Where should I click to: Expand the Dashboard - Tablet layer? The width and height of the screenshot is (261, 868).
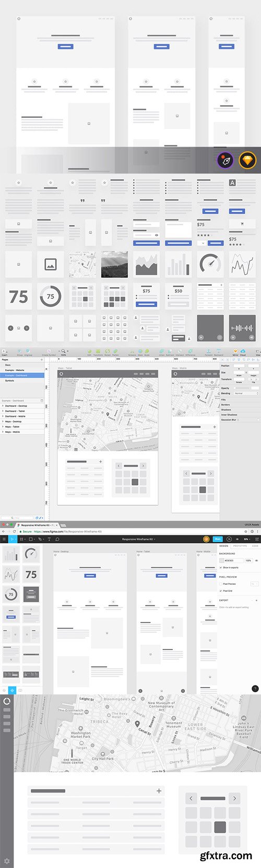point(3,411)
